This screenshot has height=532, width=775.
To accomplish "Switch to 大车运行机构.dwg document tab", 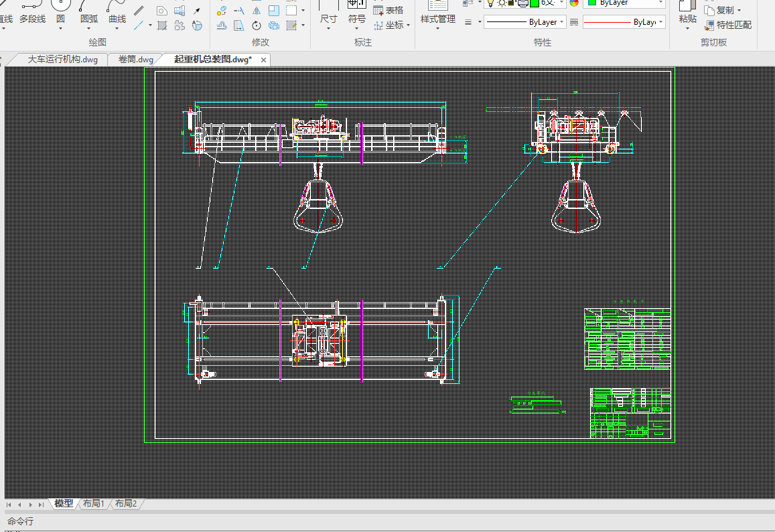I will [x=62, y=60].
